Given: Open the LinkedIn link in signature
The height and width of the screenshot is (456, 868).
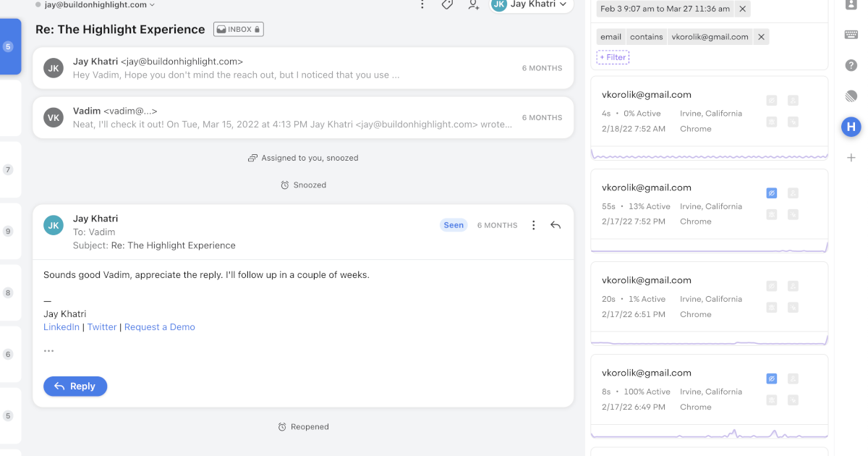Looking at the screenshot, I should [x=61, y=327].
